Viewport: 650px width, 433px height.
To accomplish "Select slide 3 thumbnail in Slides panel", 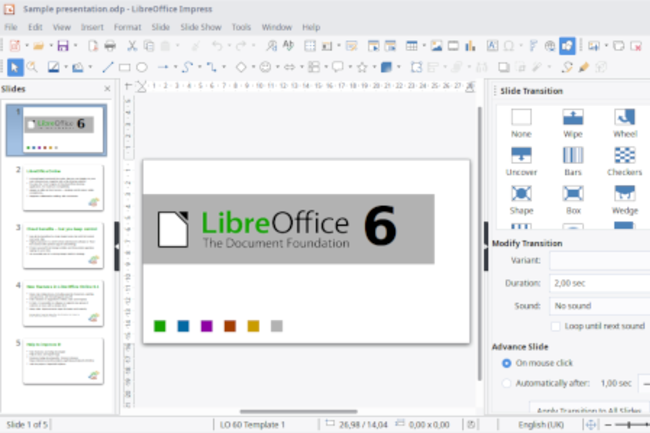I will click(x=63, y=246).
